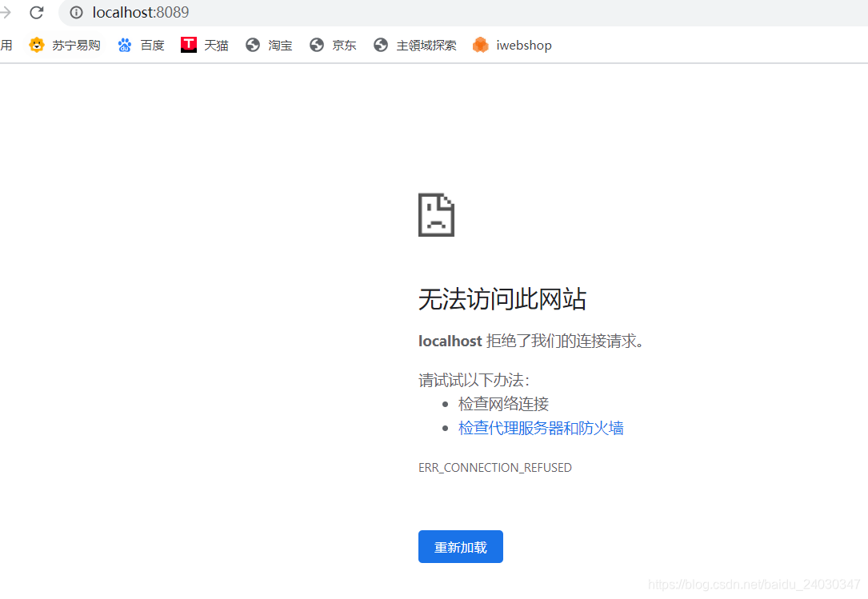Click the 京东 globe bookmark icon
Viewport: 868px width, 599px height.
pos(317,45)
